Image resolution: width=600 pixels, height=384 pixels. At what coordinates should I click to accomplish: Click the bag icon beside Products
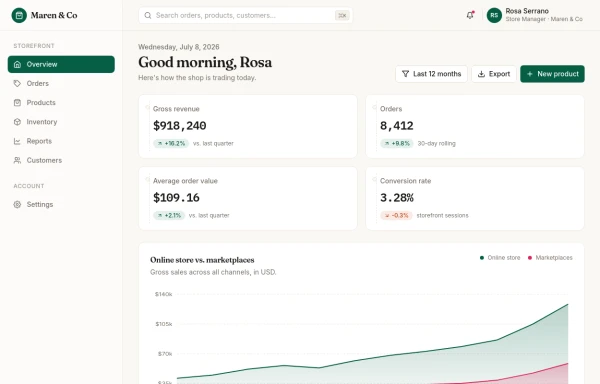17,103
